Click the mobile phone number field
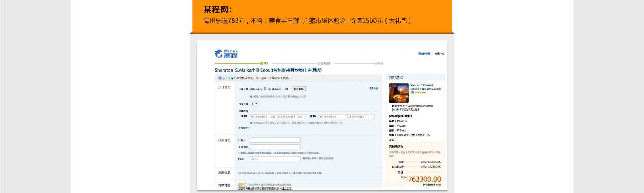Image resolution: width=644 pixels, height=193 pixels. pos(275,147)
